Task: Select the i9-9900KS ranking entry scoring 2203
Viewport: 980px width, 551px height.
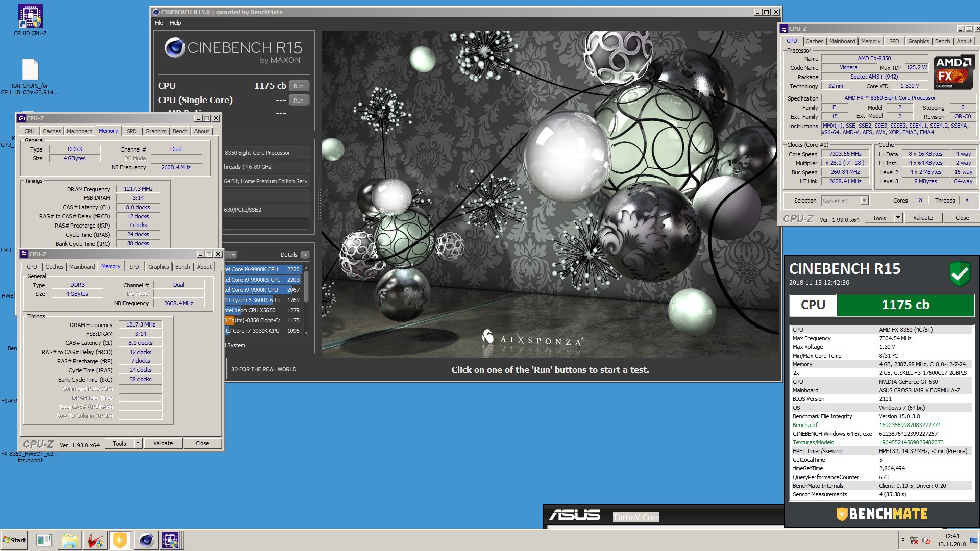Action: click(x=263, y=280)
